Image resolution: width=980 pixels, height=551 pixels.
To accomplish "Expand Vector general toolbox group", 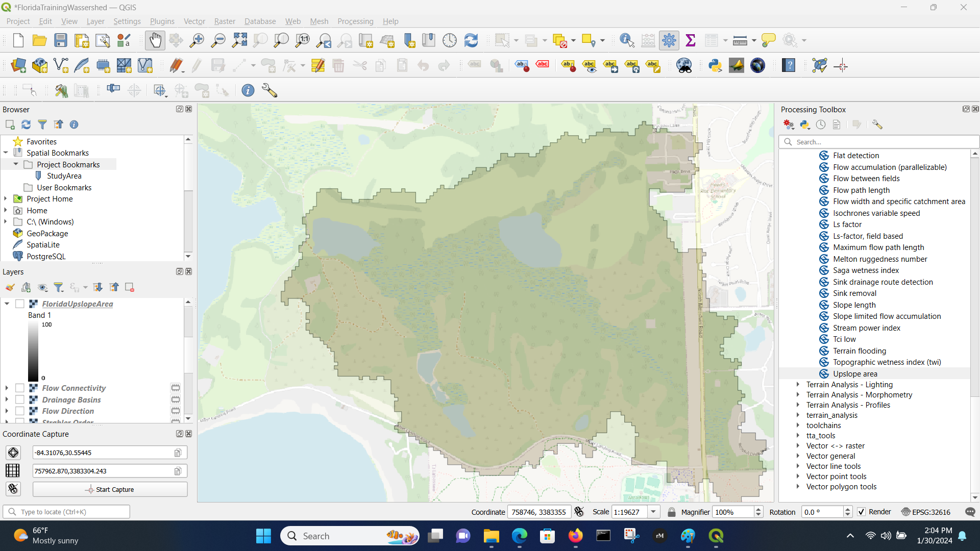I will 798,456.
